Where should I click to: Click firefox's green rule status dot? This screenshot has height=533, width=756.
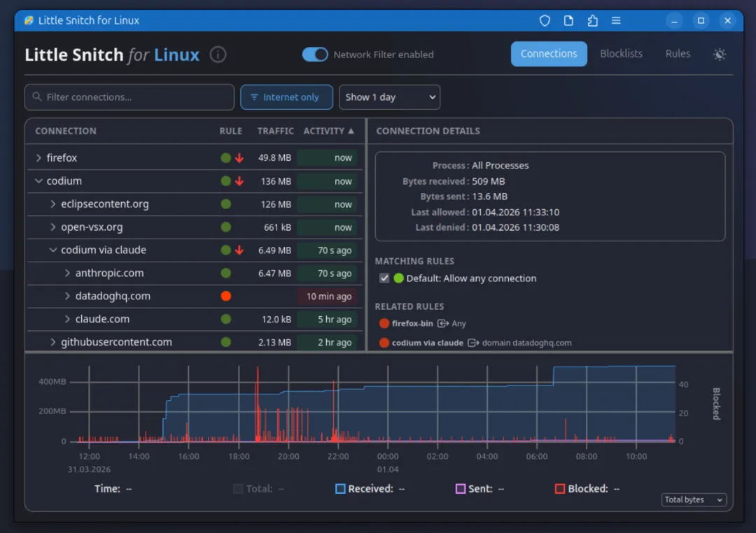click(x=225, y=157)
